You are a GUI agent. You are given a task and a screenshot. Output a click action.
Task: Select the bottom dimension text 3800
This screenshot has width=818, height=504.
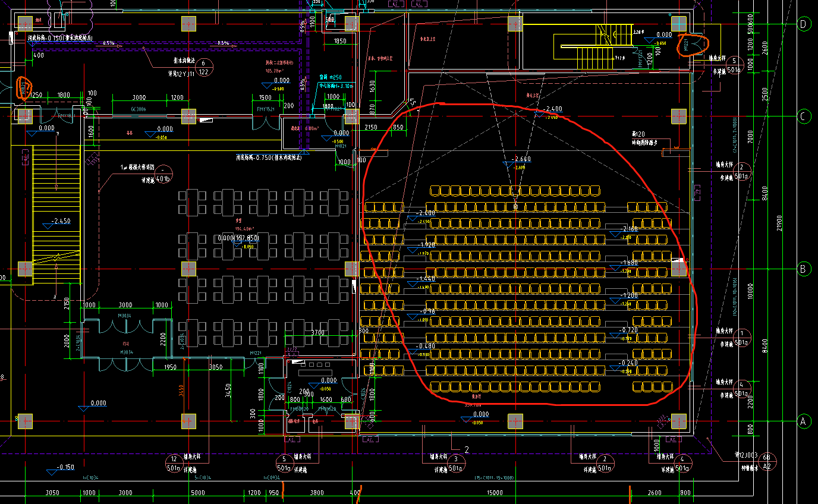tap(317, 493)
